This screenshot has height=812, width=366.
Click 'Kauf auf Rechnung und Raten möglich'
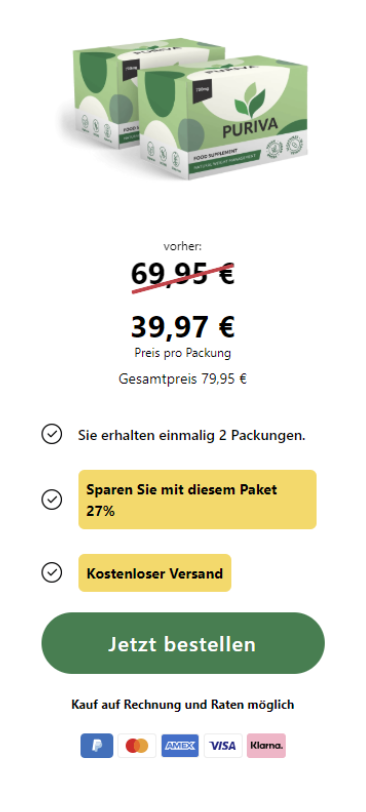[183, 705]
